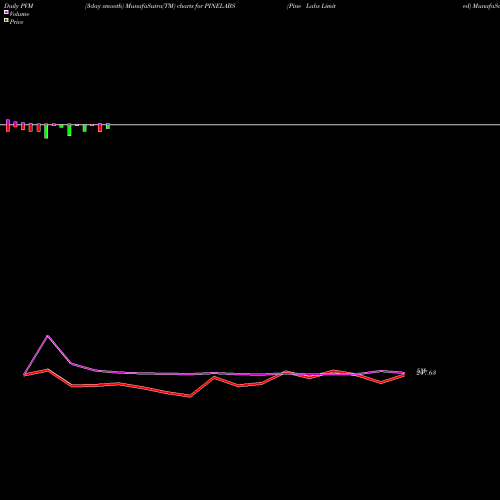500x500 pixels.
Task: Click the peak of the magenta volume line
Action: coord(48,336)
